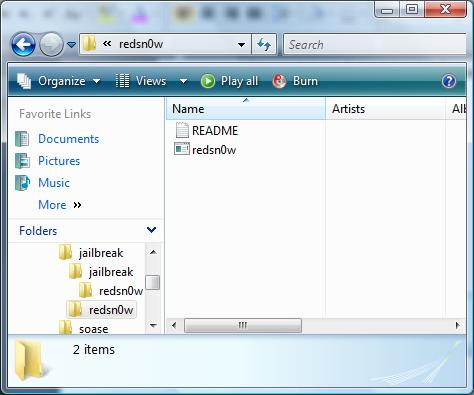Sort by Artists column header

point(385,109)
